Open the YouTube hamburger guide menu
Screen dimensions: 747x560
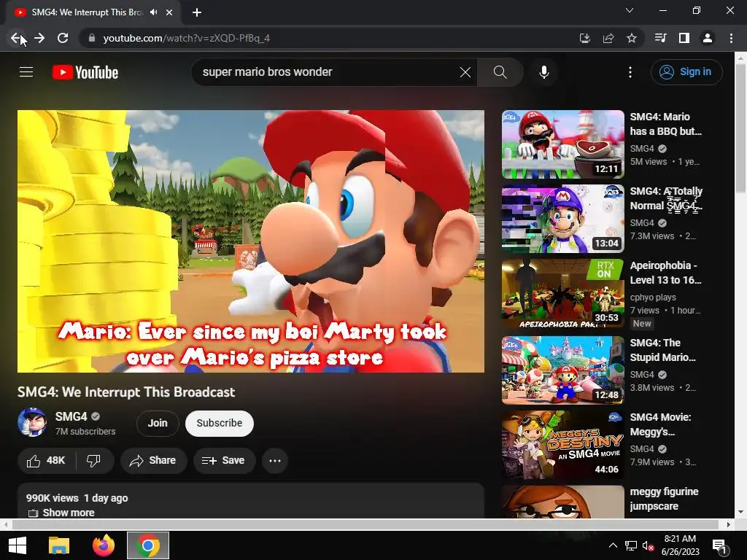tap(26, 72)
